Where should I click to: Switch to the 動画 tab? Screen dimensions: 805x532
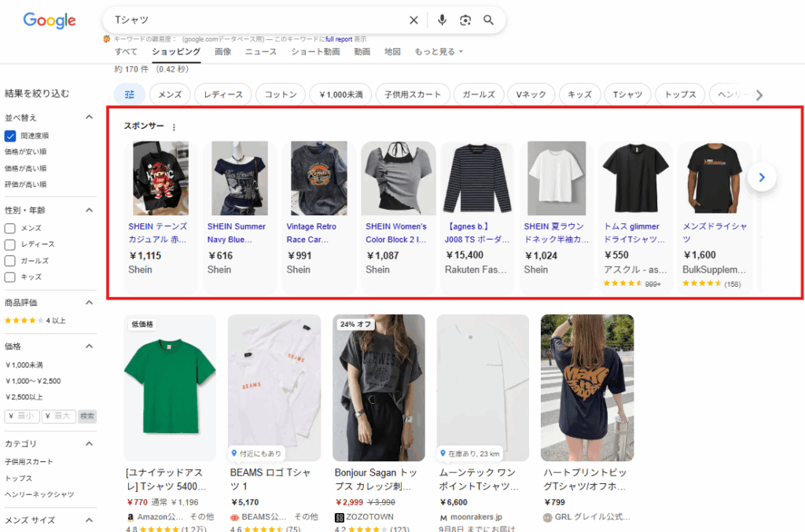[362, 52]
